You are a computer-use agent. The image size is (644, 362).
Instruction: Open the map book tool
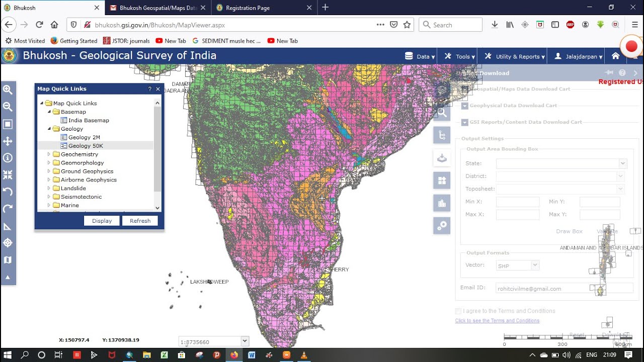pos(8,260)
